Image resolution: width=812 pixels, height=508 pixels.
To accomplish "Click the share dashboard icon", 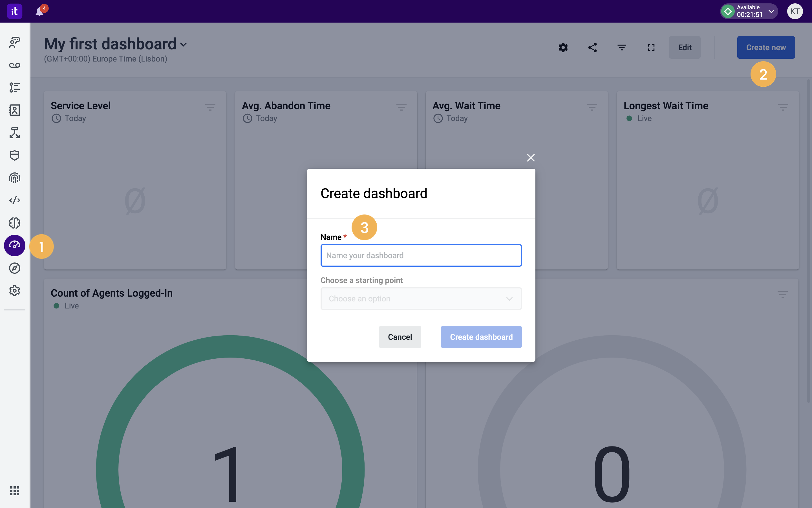I will click(593, 47).
